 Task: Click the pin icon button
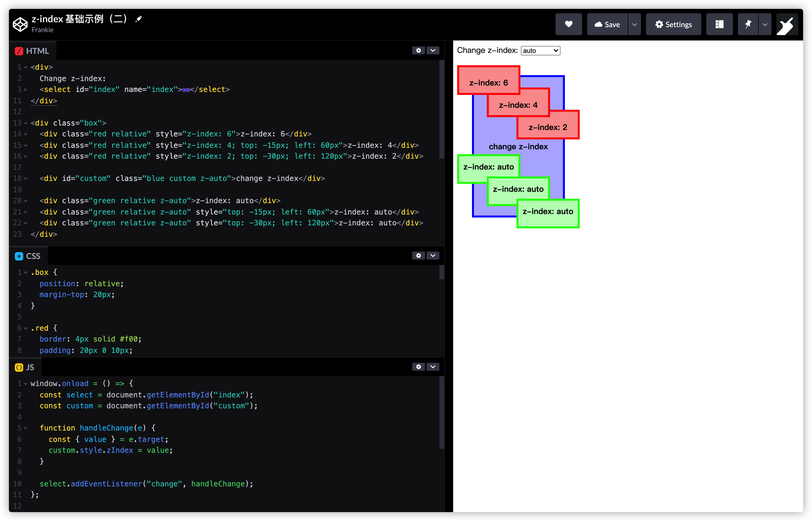coord(748,24)
